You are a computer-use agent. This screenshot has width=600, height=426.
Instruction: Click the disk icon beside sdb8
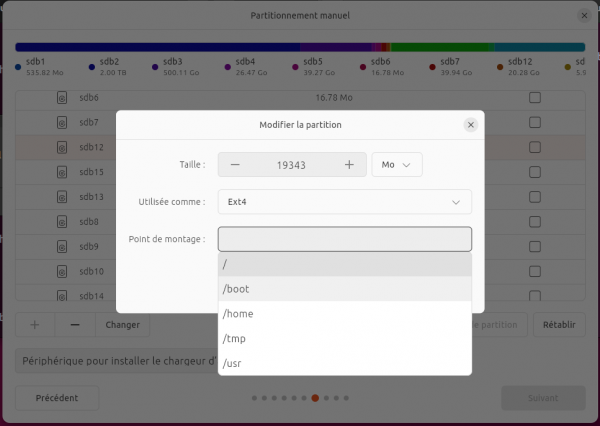click(62, 222)
